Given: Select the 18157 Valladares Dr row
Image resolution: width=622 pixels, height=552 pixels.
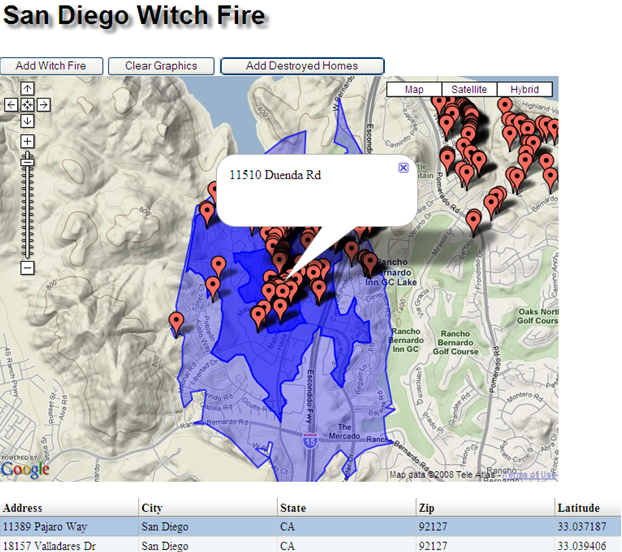Looking at the screenshot, I should click(x=311, y=545).
